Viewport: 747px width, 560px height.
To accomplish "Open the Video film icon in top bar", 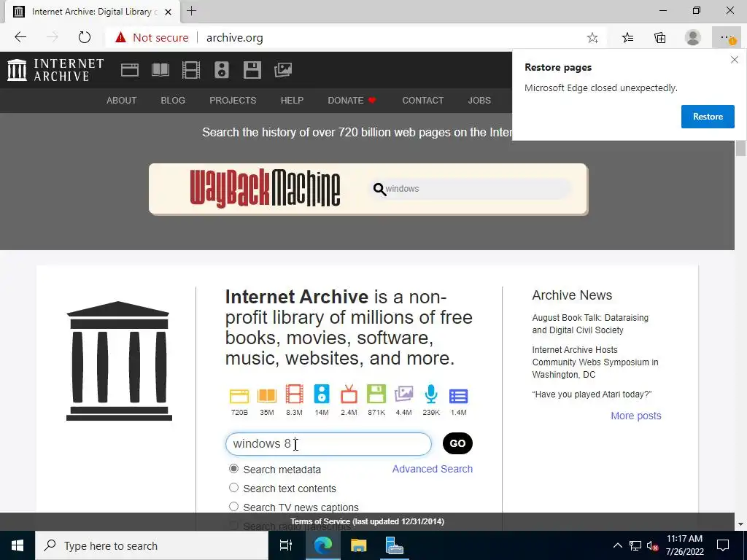I will tap(190, 70).
